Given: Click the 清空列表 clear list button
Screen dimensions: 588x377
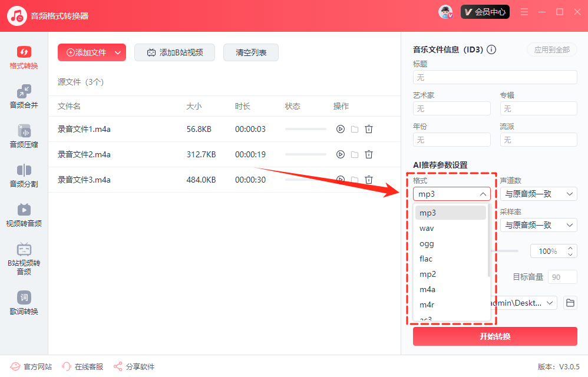Looking at the screenshot, I should pyautogui.click(x=251, y=52).
